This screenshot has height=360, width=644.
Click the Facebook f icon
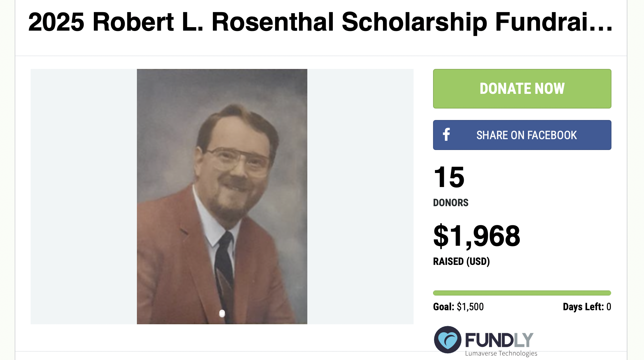pyautogui.click(x=446, y=135)
